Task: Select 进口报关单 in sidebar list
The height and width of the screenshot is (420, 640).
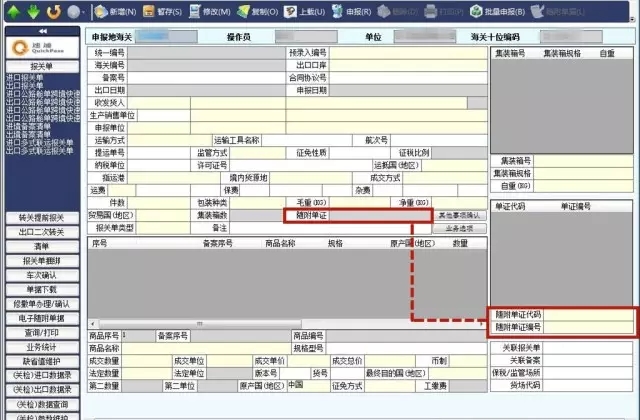Action: click(x=24, y=78)
